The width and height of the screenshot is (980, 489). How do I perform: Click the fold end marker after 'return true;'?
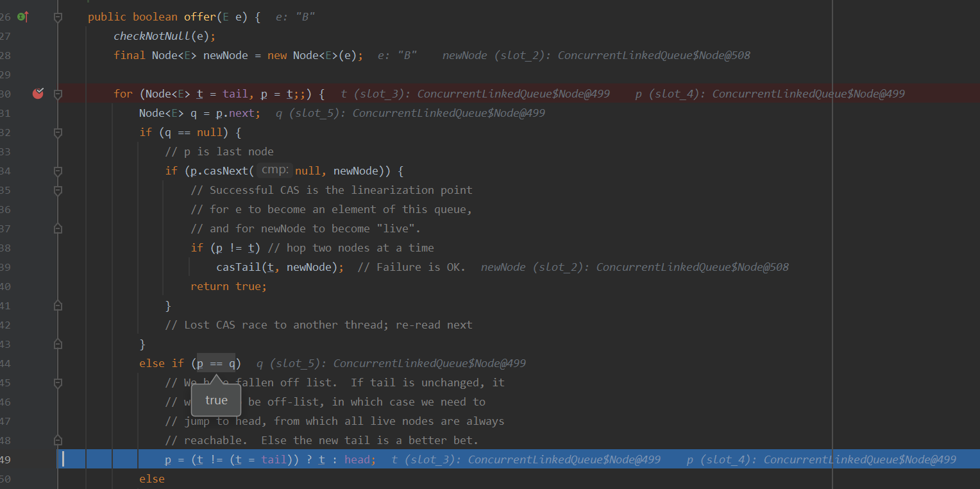pyautogui.click(x=58, y=305)
